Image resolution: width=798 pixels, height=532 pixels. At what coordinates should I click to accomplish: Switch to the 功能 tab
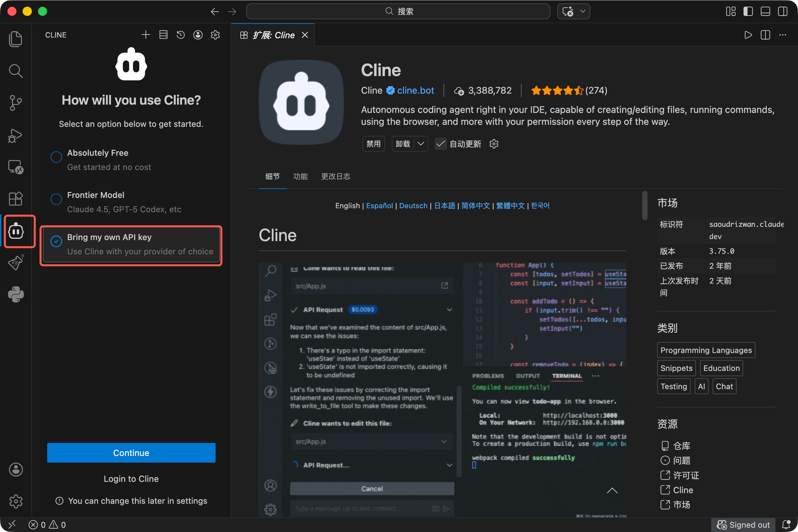pyautogui.click(x=300, y=176)
